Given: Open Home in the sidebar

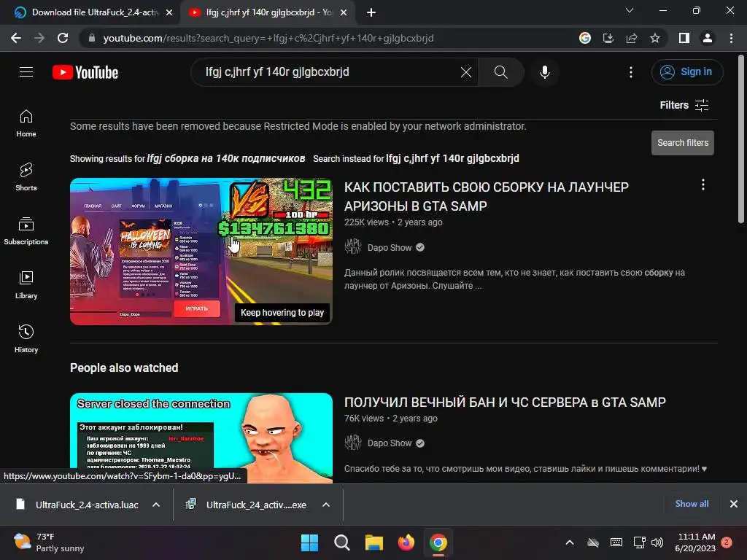Looking at the screenshot, I should pyautogui.click(x=26, y=123).
